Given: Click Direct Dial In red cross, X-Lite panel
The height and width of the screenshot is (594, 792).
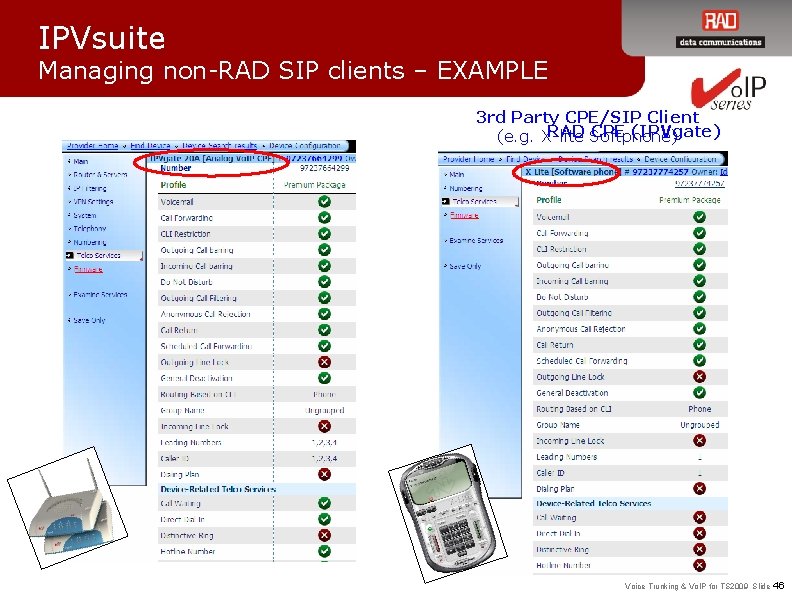Looking at the screenshot, I should (699, 533).
